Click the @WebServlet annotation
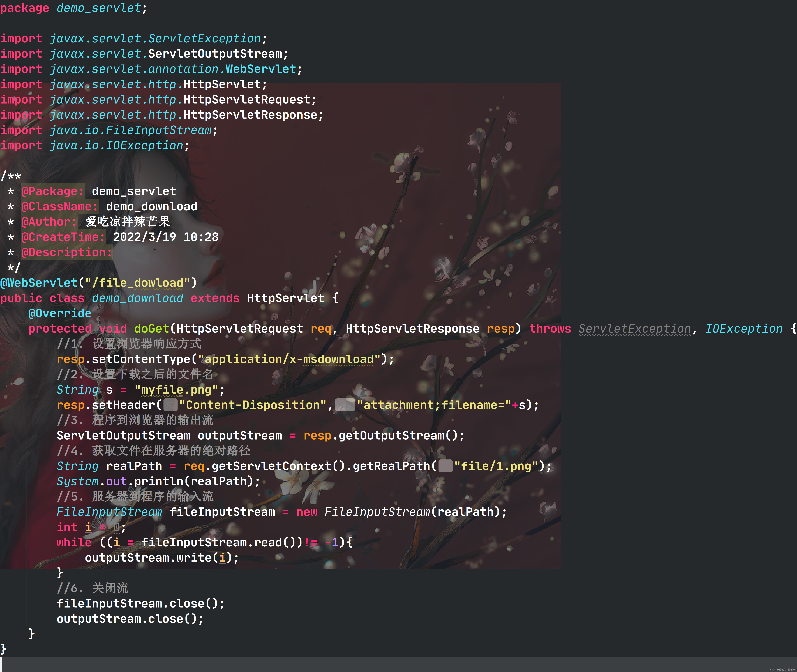The width and height of the screenshot is (797, 672). 39,283
